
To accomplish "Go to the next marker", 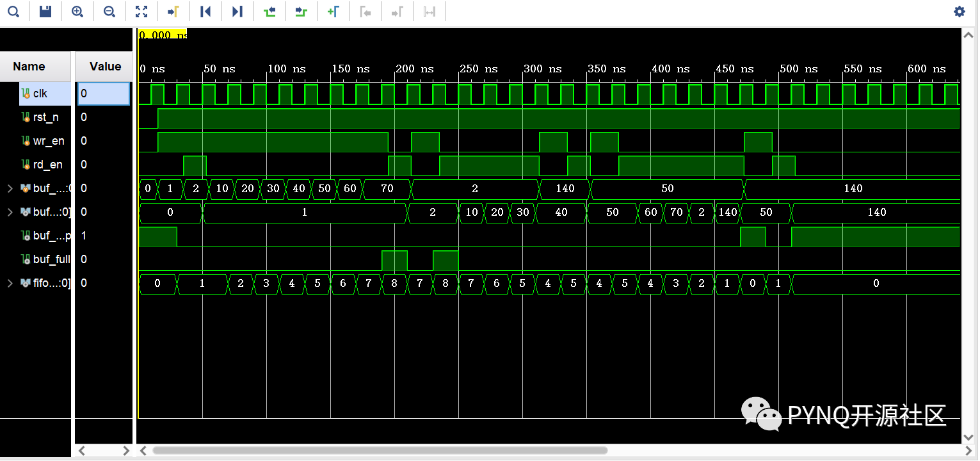I will coord(398,12).
